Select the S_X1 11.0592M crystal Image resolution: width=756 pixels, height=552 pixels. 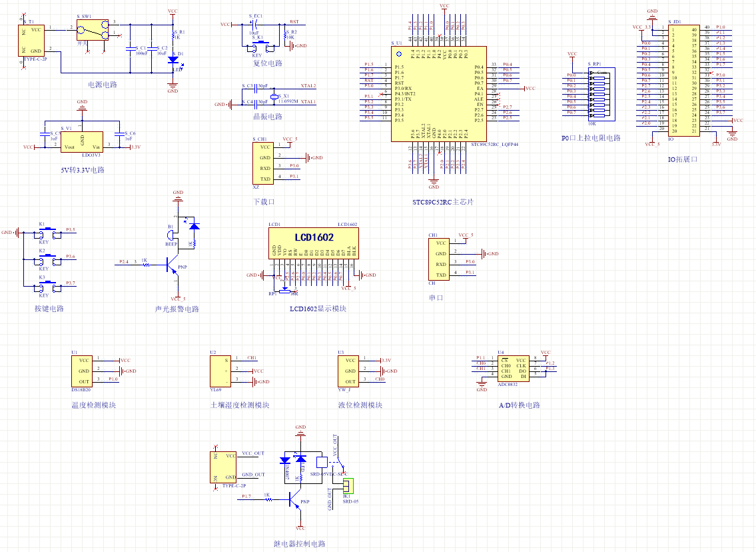click(274, 97)
